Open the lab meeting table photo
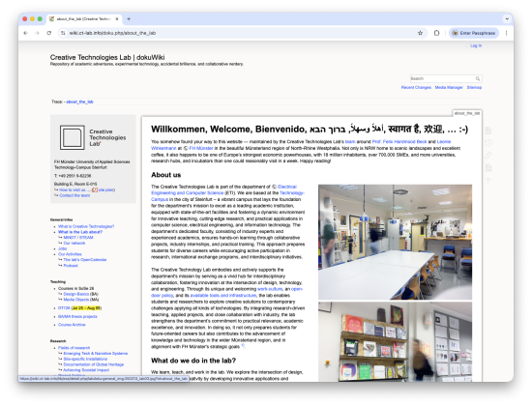This screenshot has width=532, height=406. [395, 242]
